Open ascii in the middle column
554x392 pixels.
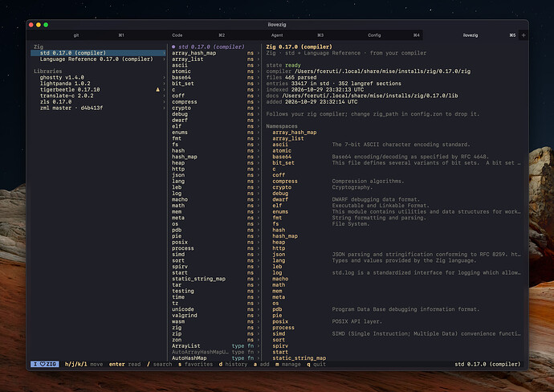coord(180,65)
